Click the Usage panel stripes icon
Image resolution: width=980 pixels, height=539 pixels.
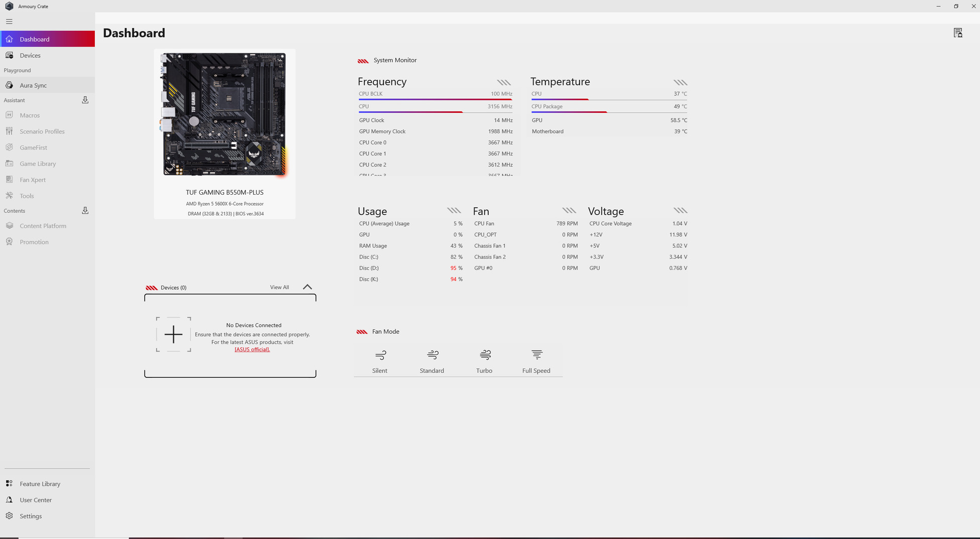pyautogui.click(x=454, y=211)
